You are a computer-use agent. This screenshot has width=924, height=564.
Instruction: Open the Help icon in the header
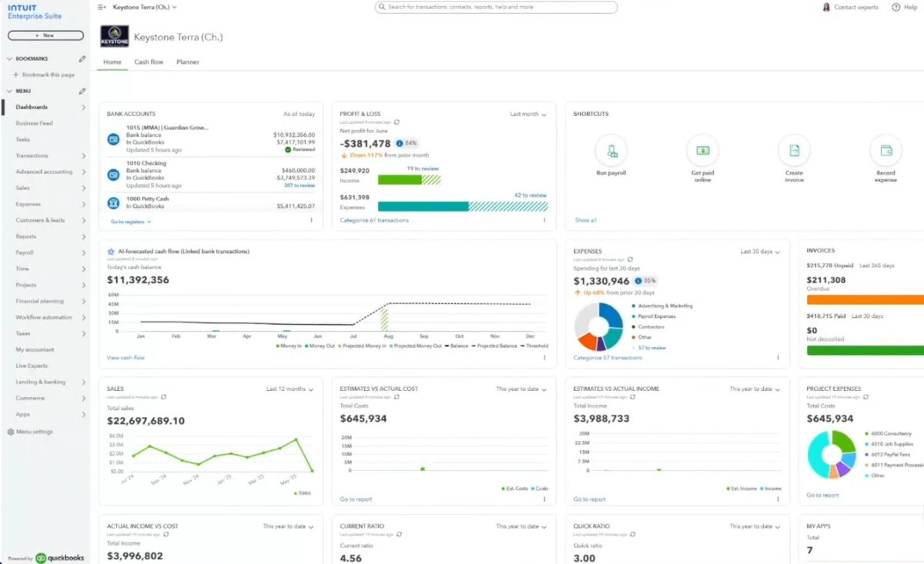(x=896, y=7)
